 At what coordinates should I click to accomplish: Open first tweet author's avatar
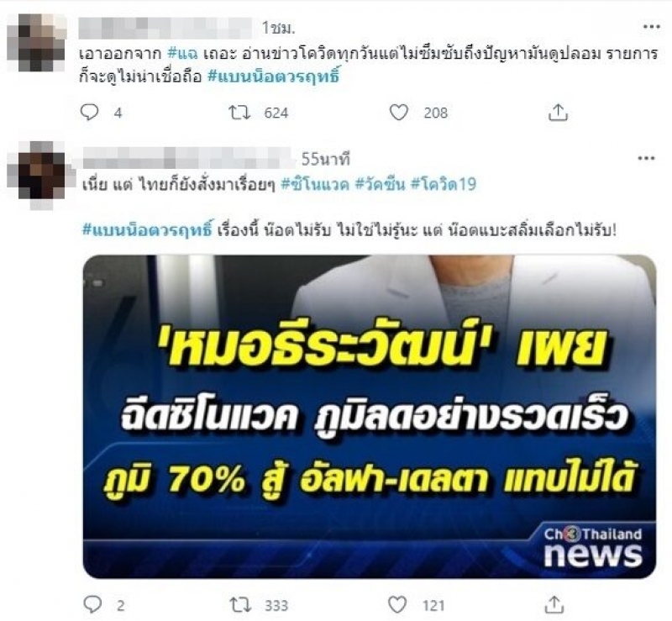point(37,43)
